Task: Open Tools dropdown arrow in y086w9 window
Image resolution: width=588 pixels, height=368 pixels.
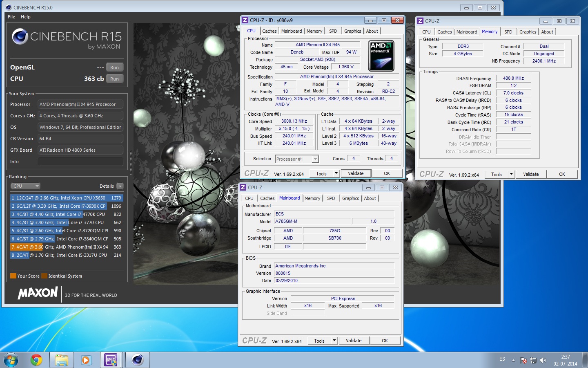Action: (x=336, y=173)
